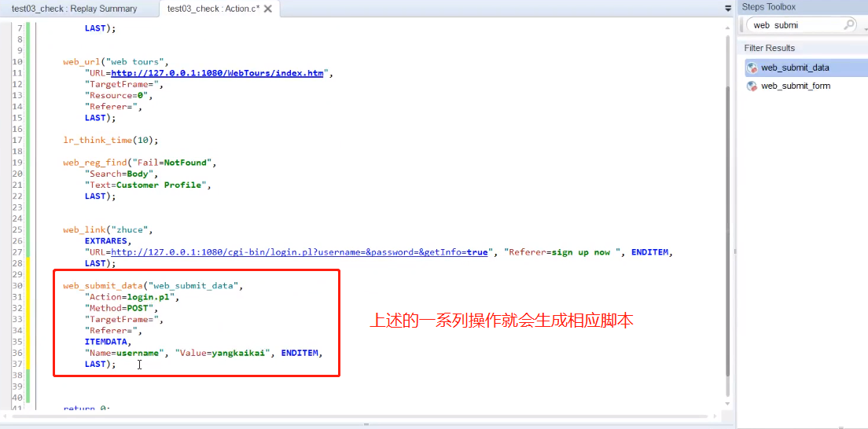Image resolution: width=868 pixels, height=429 pixels.
Task: Click the editor vertical scrollbar thumb
Action: pos(728,229)
